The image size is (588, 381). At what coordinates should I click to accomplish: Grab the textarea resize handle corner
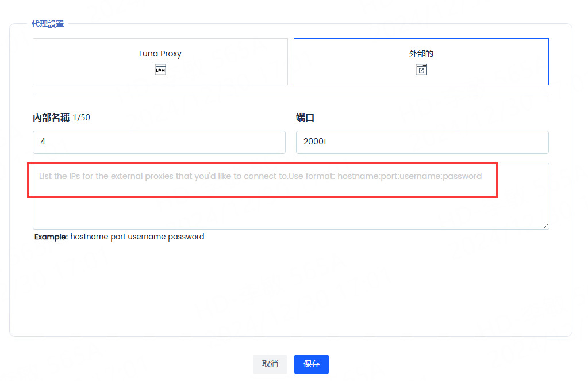(545, 226)
